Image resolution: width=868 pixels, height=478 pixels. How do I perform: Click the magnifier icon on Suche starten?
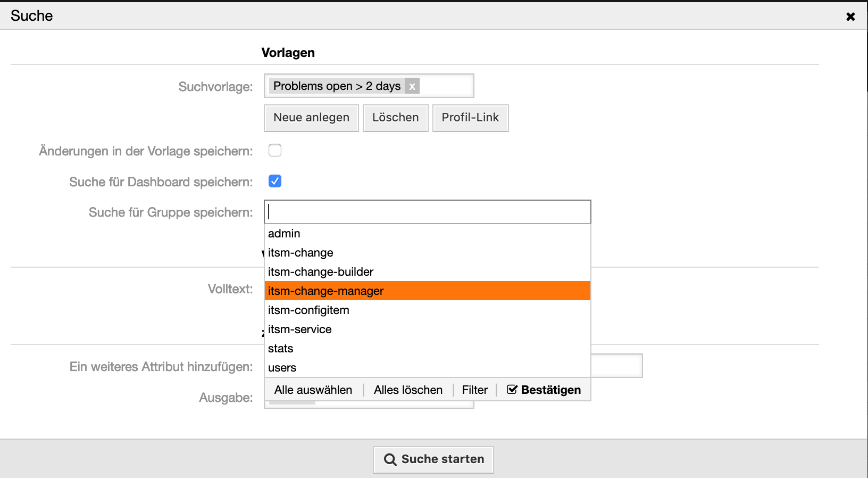point(390,459)
